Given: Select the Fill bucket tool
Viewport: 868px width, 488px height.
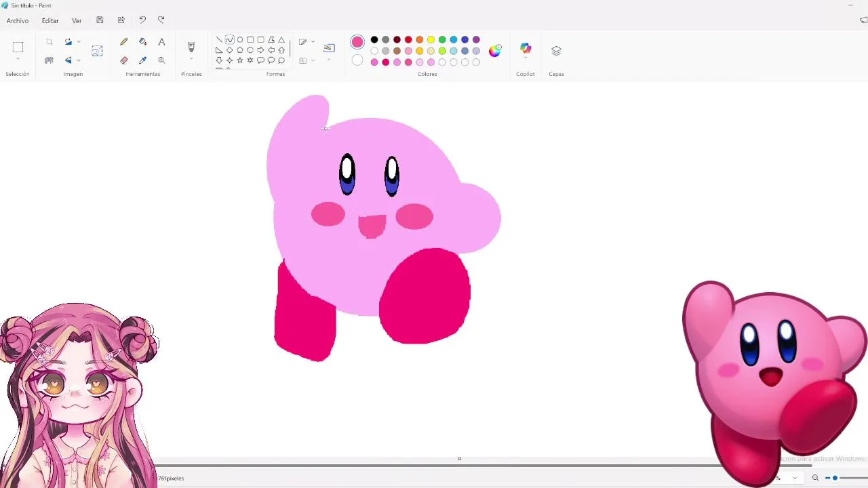Looking at the screenshot, I should [x=142, y=42].
